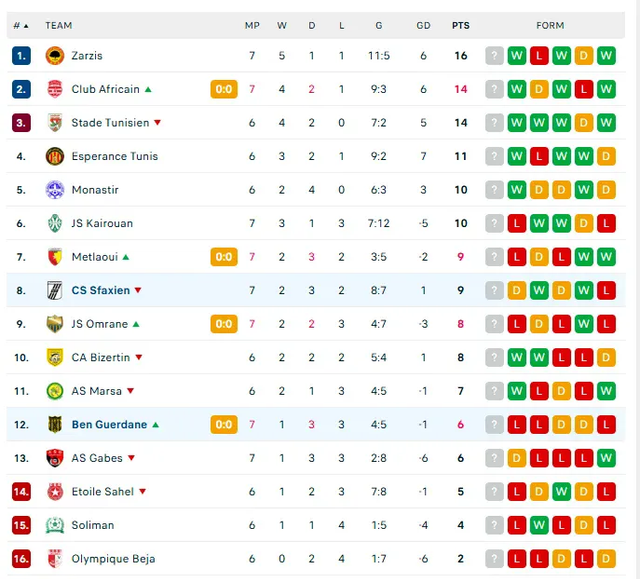640x579 pixels.
Task: Click the AS Gabes club badge
Action: 55,458
